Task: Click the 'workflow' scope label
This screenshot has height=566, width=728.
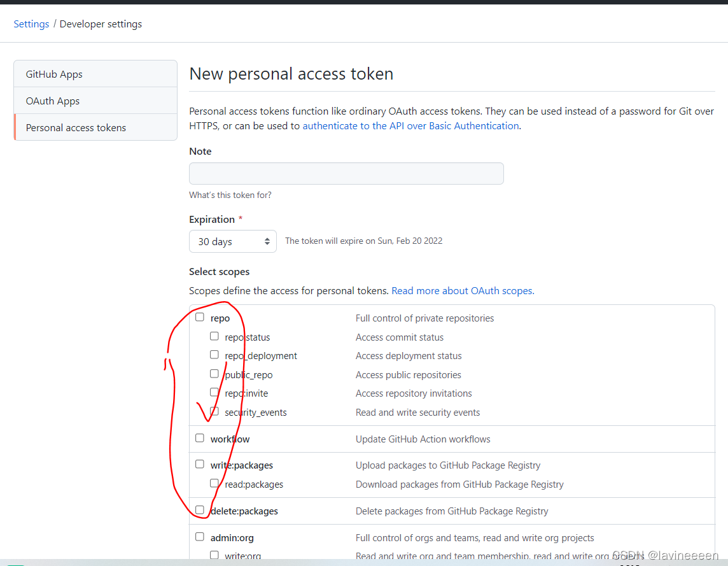Action: (x=230, y=439)
